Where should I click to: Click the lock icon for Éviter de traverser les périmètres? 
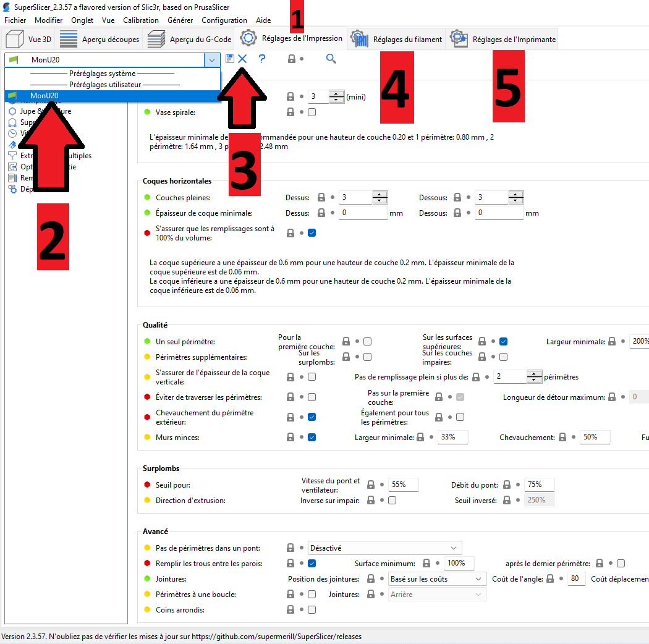pyautogui.click(x=291, y=397)
